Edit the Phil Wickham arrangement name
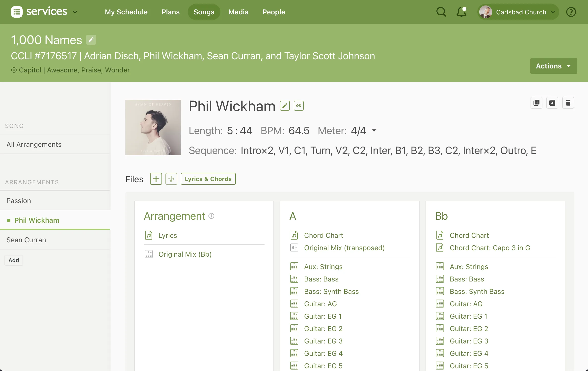The height and width of the screenshot is (371, 588). pyautogui.click(x=285, y=105)
